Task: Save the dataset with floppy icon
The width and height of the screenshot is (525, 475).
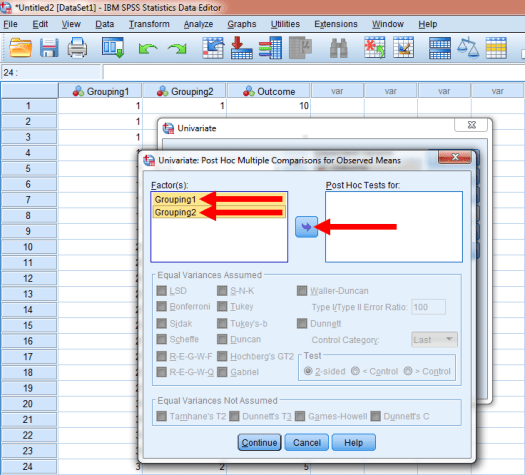Action: tap(49, 48)
